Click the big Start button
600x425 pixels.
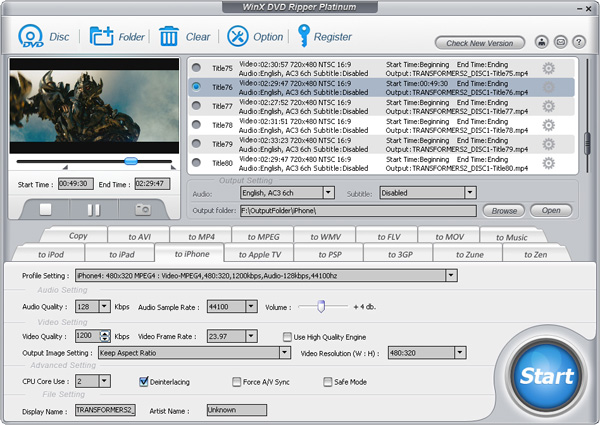(546, 375)
